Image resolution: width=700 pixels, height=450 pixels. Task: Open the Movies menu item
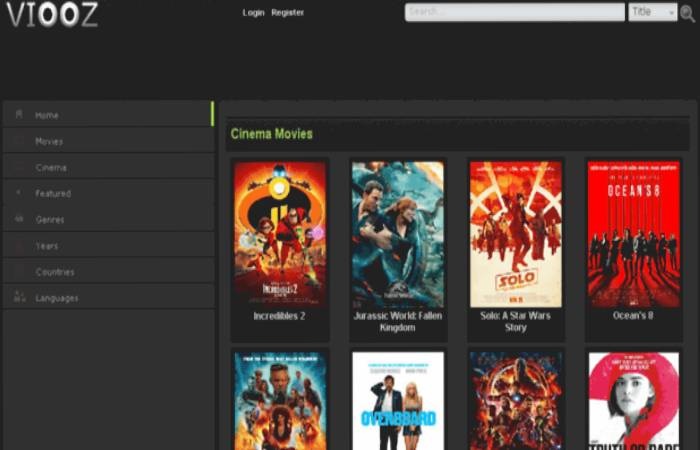[x=108, y=141]
